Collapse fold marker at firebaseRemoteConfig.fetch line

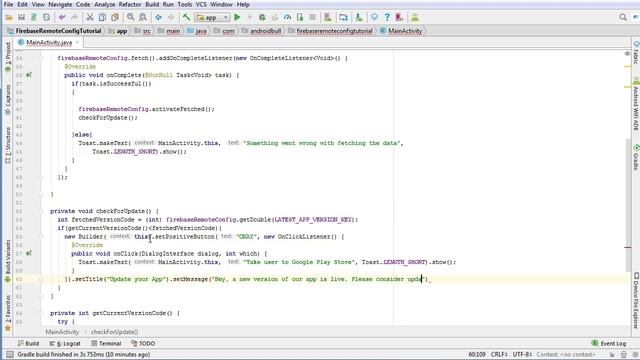coord(41,58)
